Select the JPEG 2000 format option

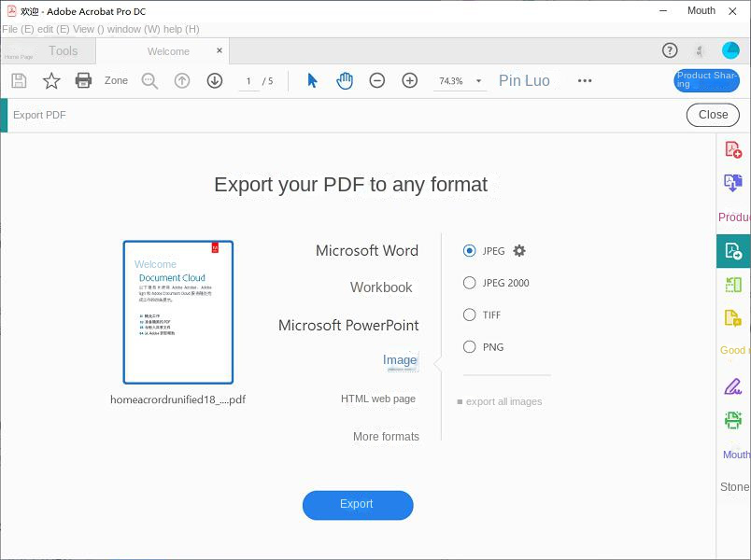470,283
